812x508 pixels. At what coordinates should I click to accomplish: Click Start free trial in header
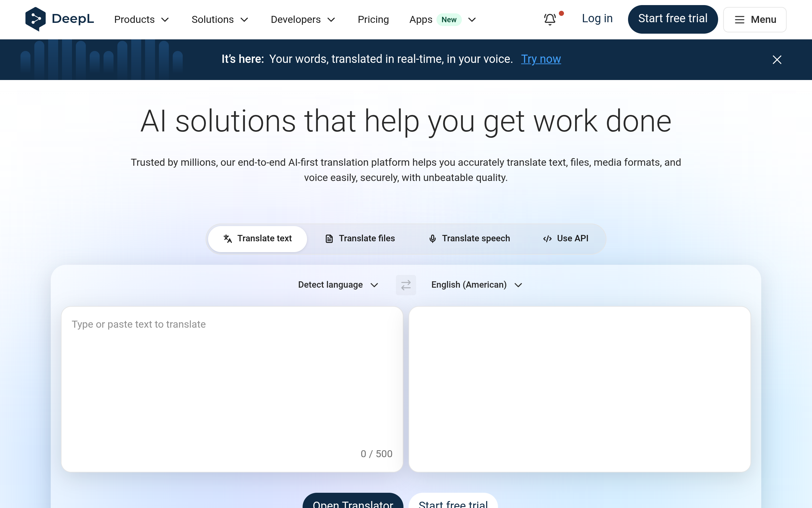tap(673, 19)
